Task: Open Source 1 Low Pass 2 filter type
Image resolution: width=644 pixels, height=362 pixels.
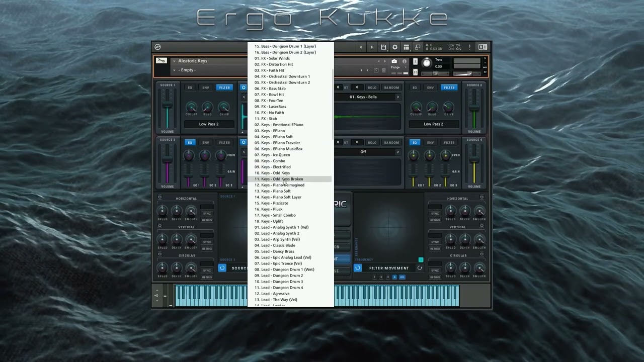Action: (x=209, y=124)
